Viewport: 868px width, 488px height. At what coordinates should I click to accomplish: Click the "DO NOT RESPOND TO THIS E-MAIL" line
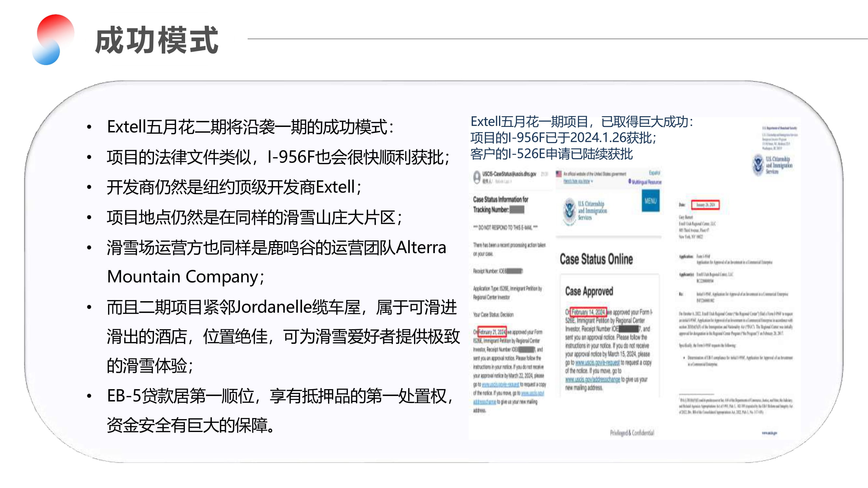505,228
